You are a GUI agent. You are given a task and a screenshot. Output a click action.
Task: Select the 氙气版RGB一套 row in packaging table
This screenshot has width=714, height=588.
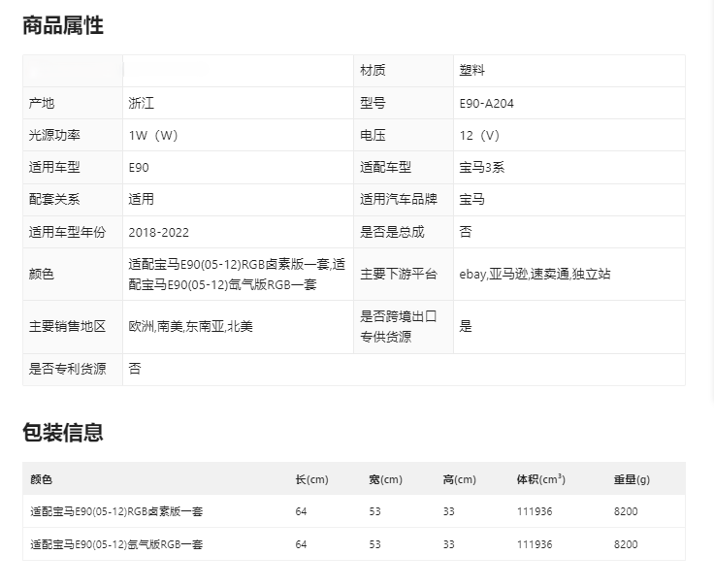click(x=116, y=544)
